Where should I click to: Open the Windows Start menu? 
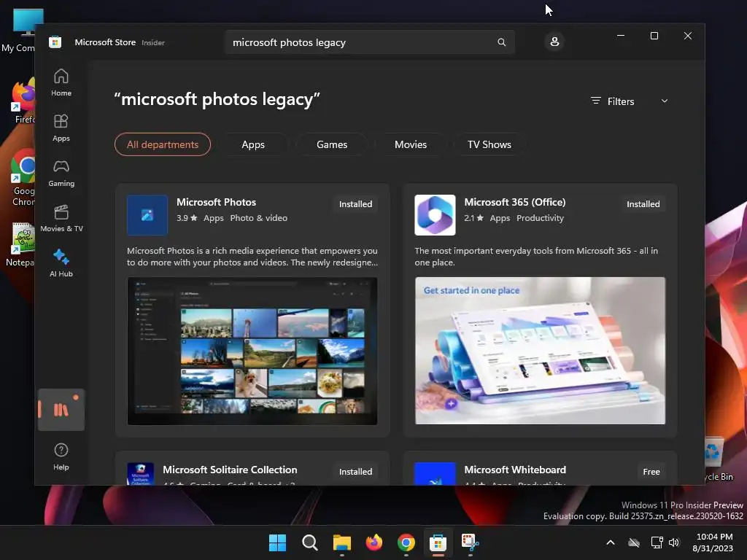pos(278,542)
